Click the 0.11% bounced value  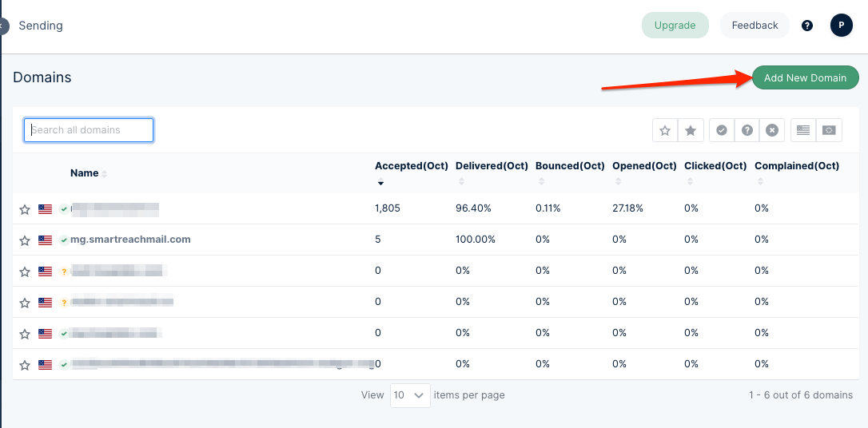[548, 208]
